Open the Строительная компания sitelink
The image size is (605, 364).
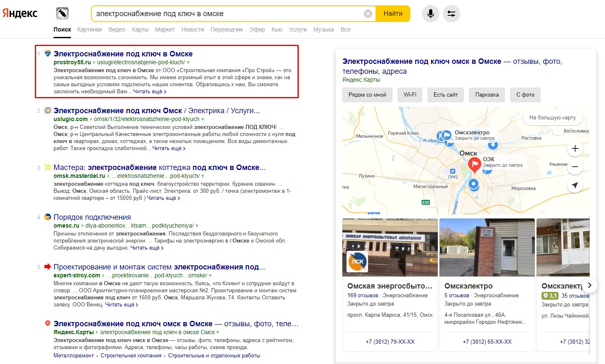point(131,356)
